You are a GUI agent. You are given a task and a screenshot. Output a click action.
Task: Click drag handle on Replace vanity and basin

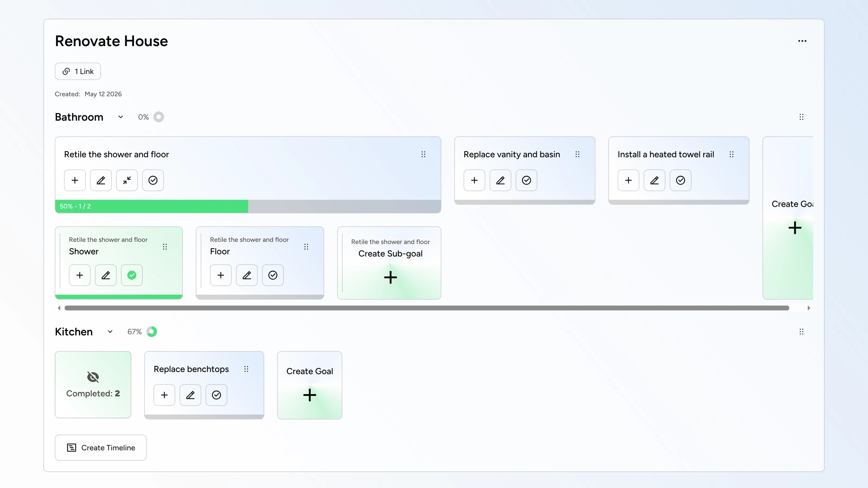coord(577,154)
